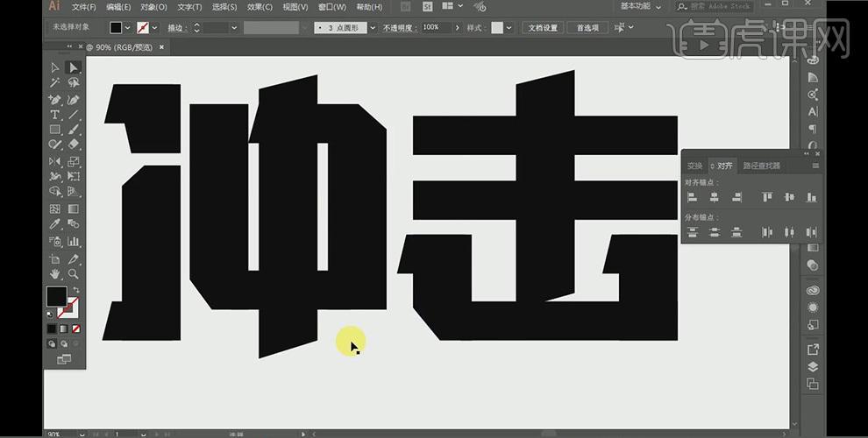Select the Line Segment tool
The height and width of the screenshot is (438, 868).
(73, 115)
